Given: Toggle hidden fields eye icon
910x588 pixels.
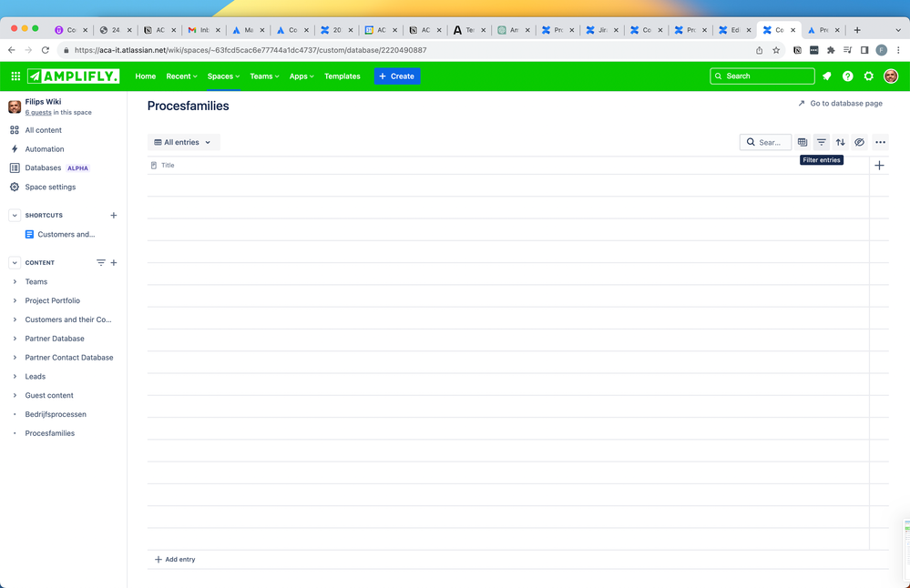Looking at the screenshot, I should point(860,142).
